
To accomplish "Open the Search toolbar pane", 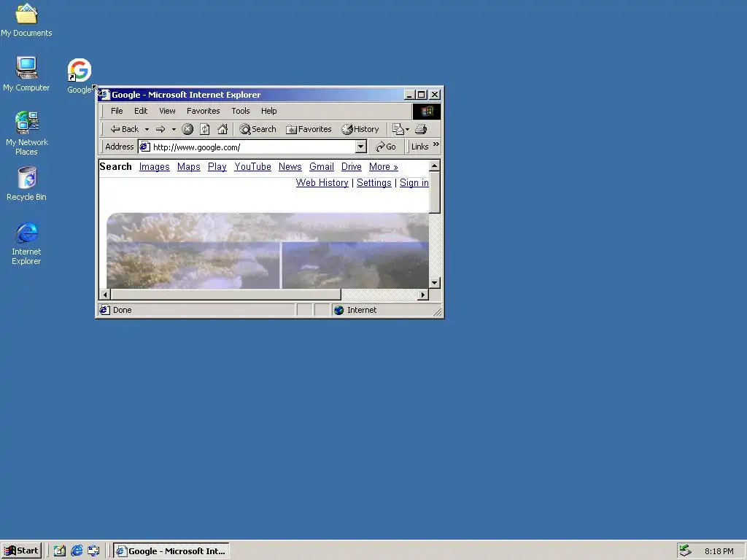I will [258, 129].
